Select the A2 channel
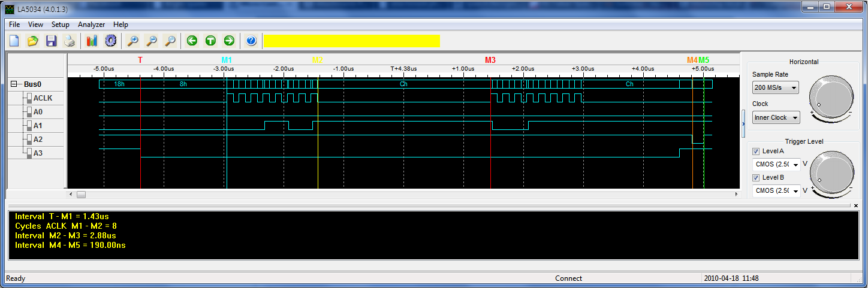This screenshot has width=868, height=288. 38,140
